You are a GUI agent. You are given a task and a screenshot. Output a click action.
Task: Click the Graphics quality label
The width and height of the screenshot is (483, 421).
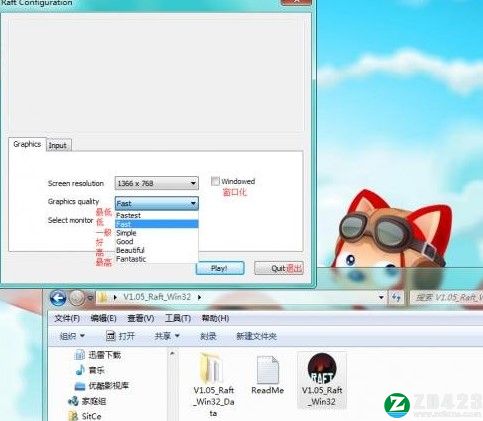[73, 202]
